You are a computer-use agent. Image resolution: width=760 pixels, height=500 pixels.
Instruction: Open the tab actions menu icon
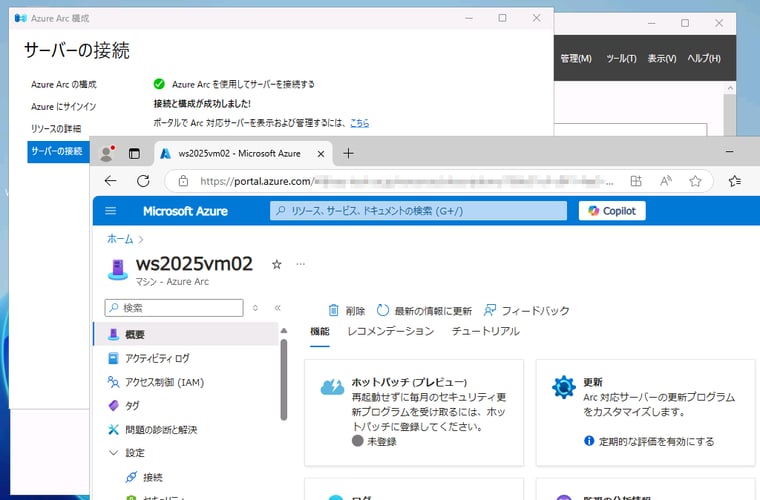(134, 154)
